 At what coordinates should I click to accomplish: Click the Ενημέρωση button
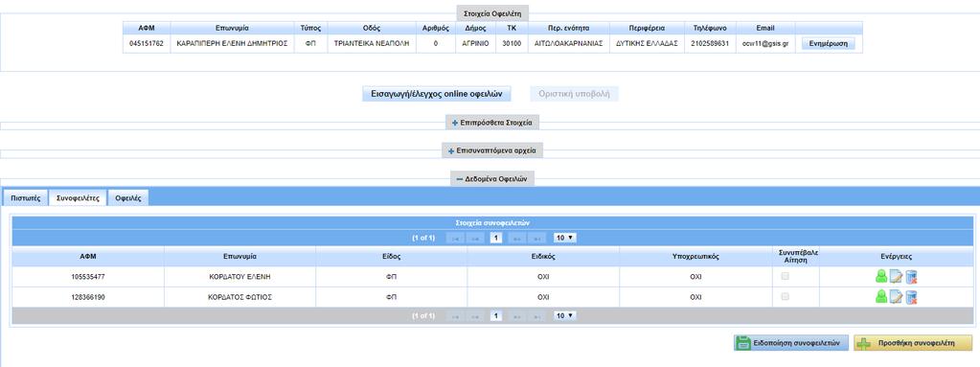pos(828,44)
